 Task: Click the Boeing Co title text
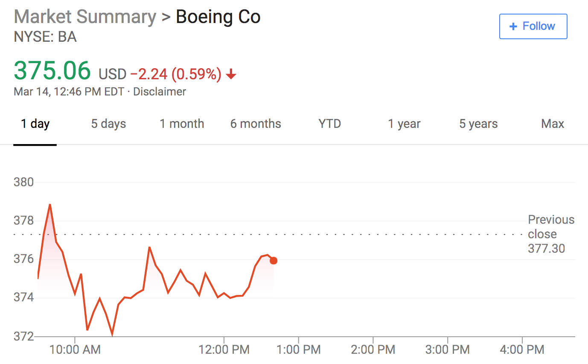click(x=218, y=17)
